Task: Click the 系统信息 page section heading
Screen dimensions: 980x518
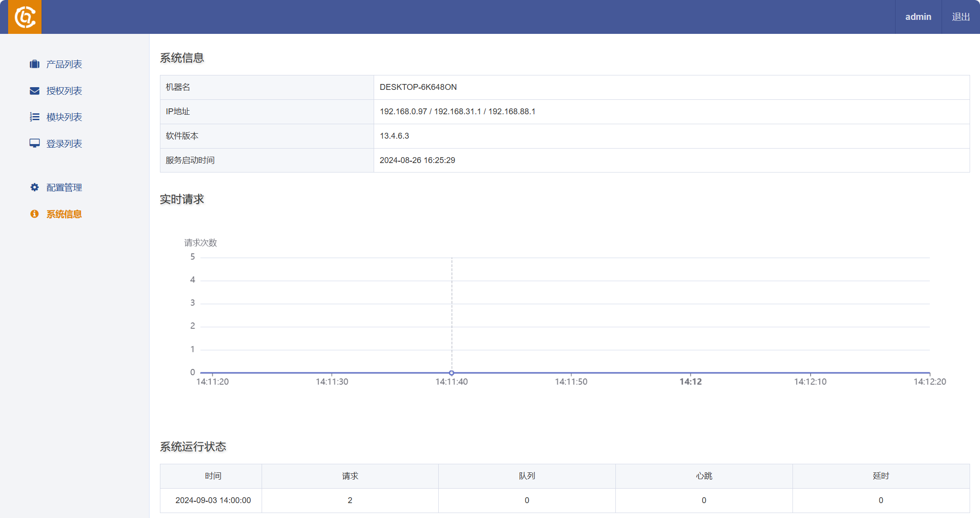Action: 182,58
